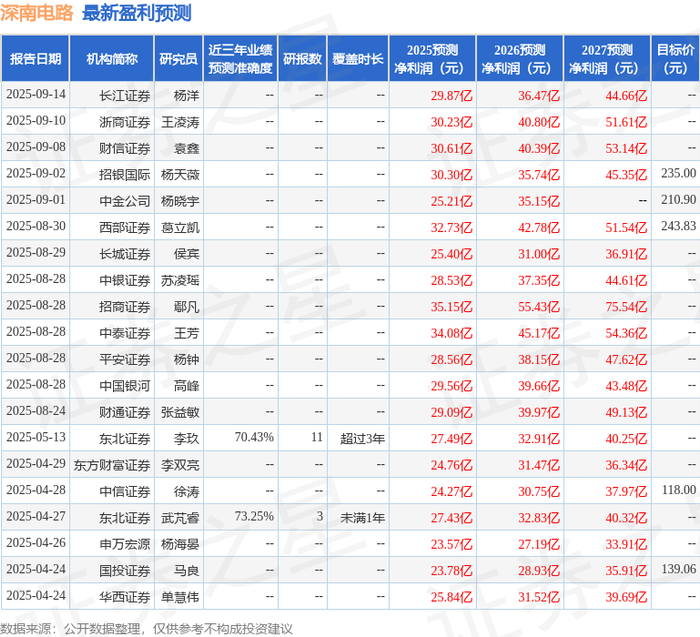Viewport: 700px width, 637px height.
Task: Click the 数据来源 disclaimer footer text
Action: tap(146, 629)
